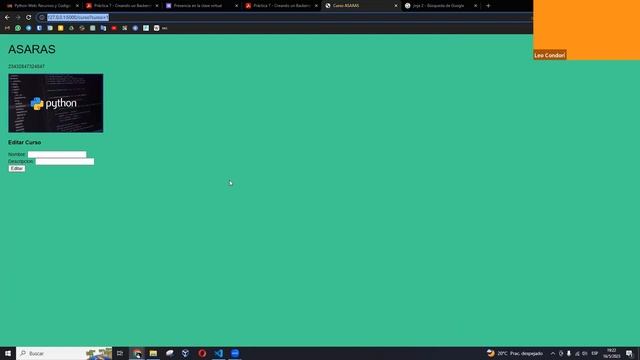Go back using the browser back arrow
Viewport: 640px width, 360px height.
(7, 18)
